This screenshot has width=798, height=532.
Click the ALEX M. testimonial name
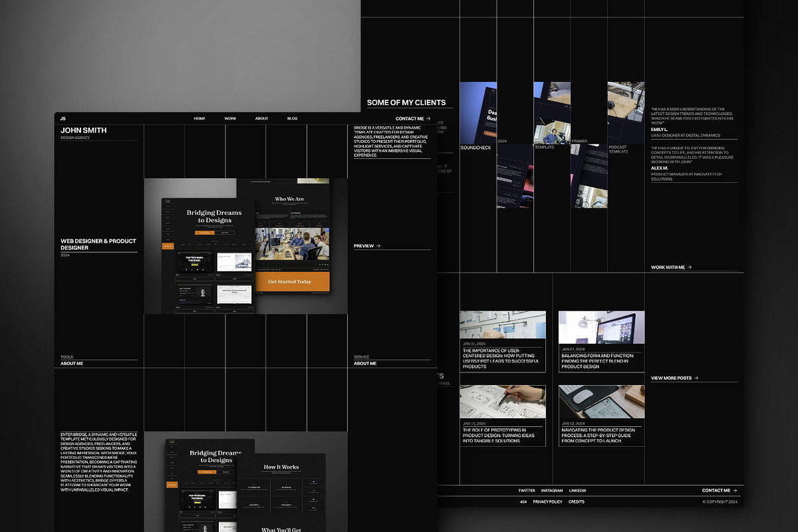point(660,168)
